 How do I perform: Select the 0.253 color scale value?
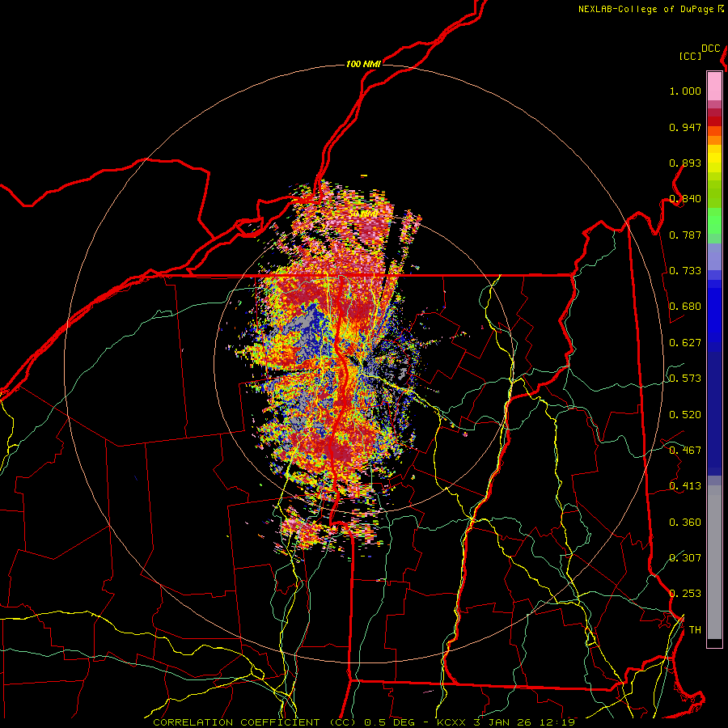point(685,594)
